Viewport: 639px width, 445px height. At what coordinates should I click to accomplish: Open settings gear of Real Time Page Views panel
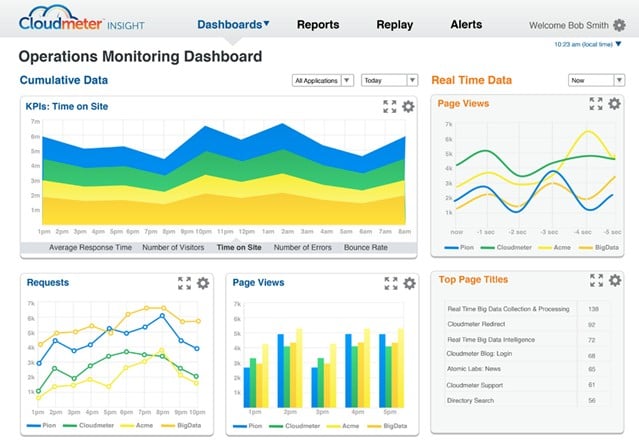tap(615, 104)
